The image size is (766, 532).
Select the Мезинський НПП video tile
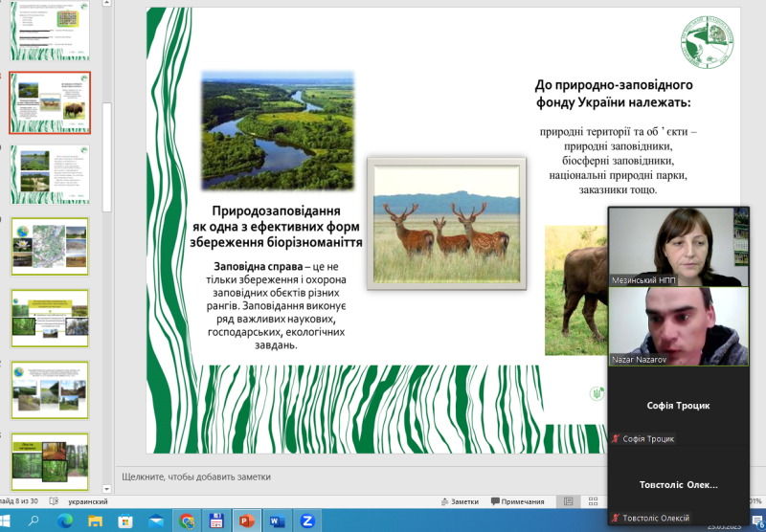tap(678, 246)
